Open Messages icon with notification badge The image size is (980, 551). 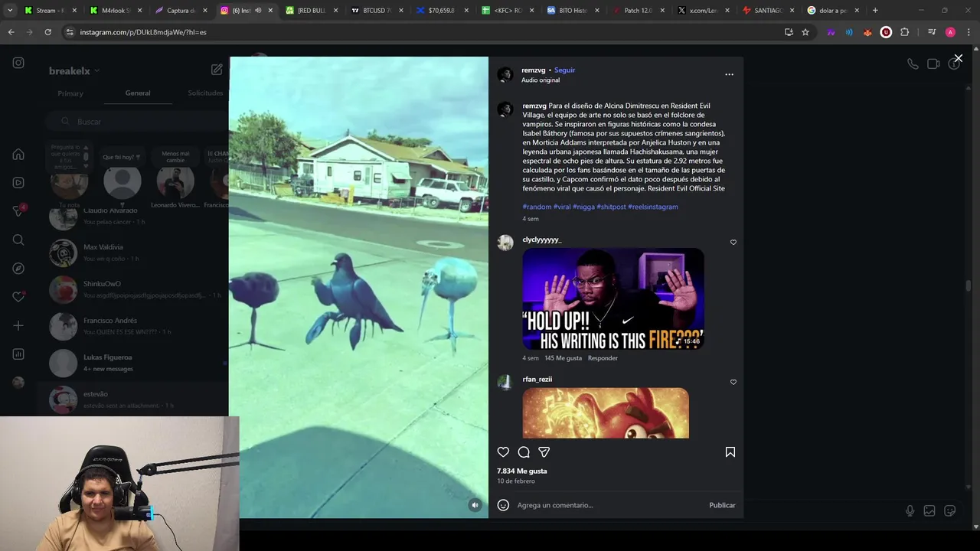(18, 211)
